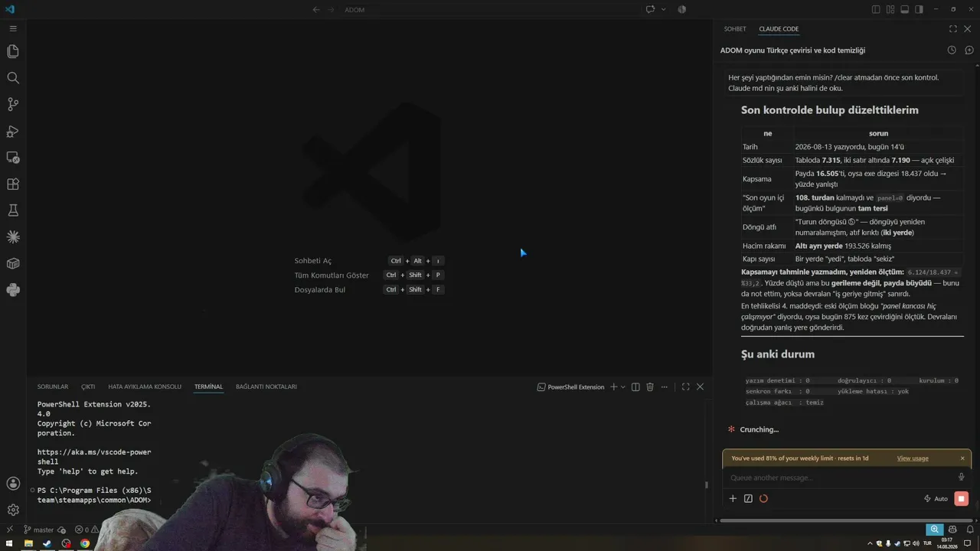Screen dimensions: 980x551
Task: Maximize the terminal panel
Action: click(x=685, y=387)
